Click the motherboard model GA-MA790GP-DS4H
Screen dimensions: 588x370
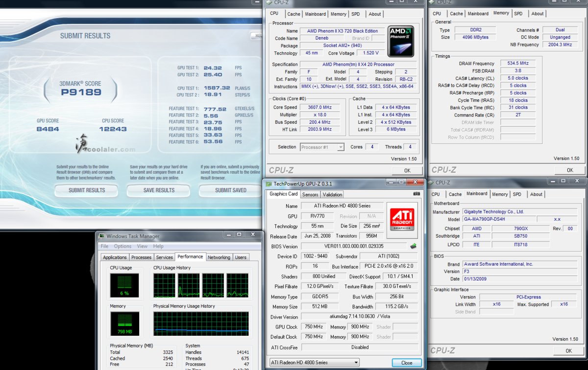(499, 220)
